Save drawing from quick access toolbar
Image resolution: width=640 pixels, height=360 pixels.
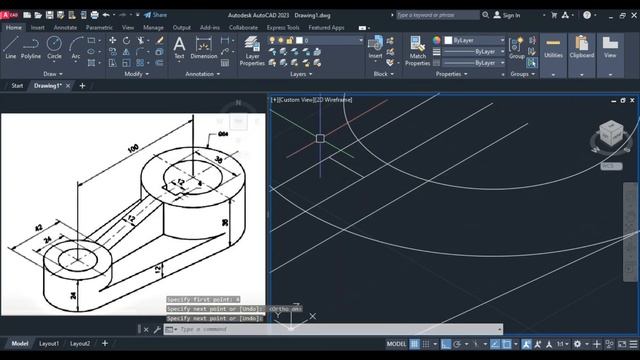49,15
